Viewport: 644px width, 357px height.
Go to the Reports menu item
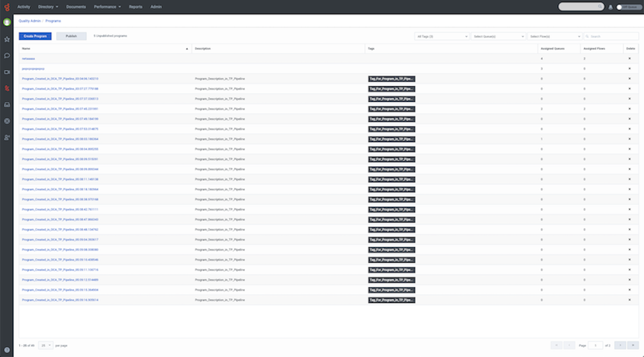tap(135, 7)
